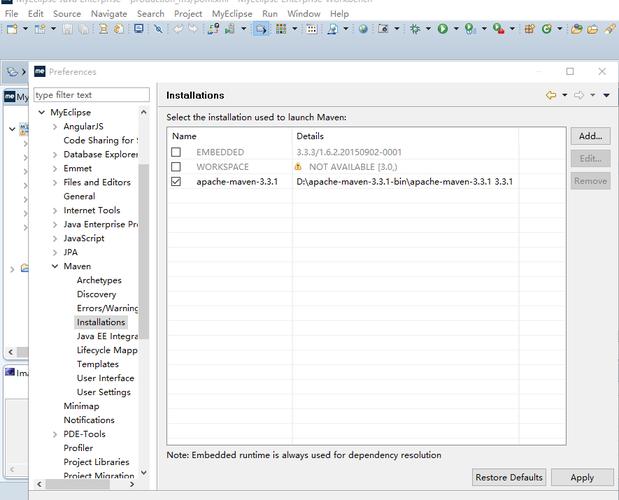The height and width of the screenshot is (500, 619).
Task: Open the Source menu
Action: [67, 14]
